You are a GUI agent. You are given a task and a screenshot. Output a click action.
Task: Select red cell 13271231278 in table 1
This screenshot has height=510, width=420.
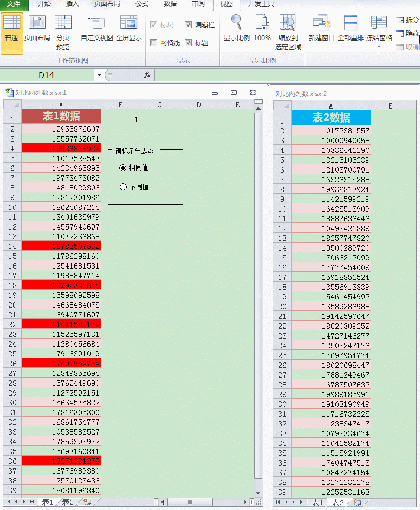(61, 461)
